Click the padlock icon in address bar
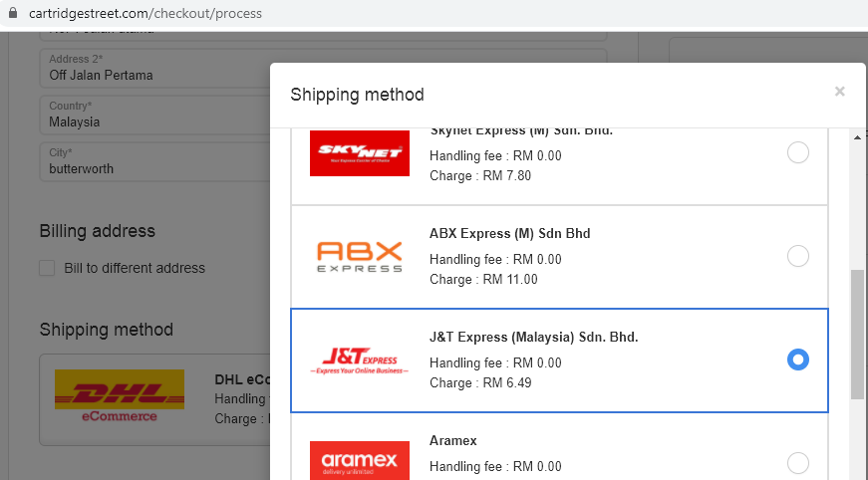 point(13,13)
